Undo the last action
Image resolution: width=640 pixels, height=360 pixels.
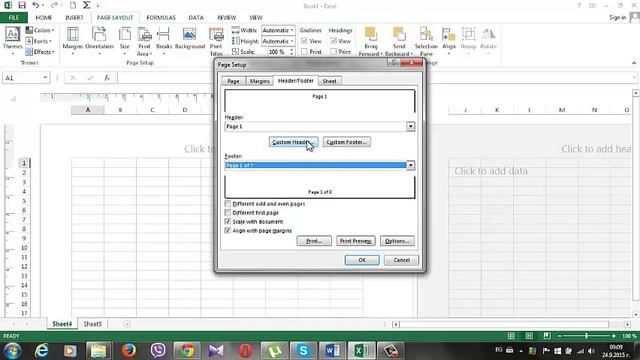(x=36, y=5)
